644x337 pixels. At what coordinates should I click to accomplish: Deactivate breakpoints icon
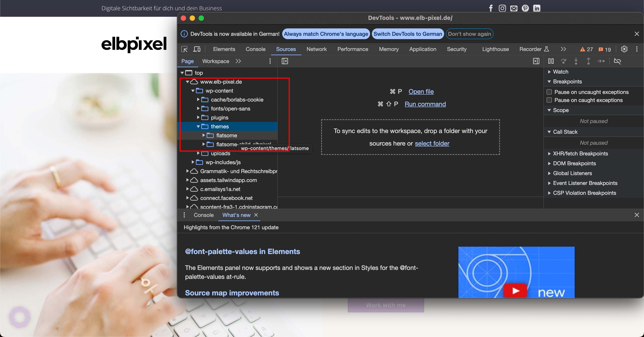(617, 61)
